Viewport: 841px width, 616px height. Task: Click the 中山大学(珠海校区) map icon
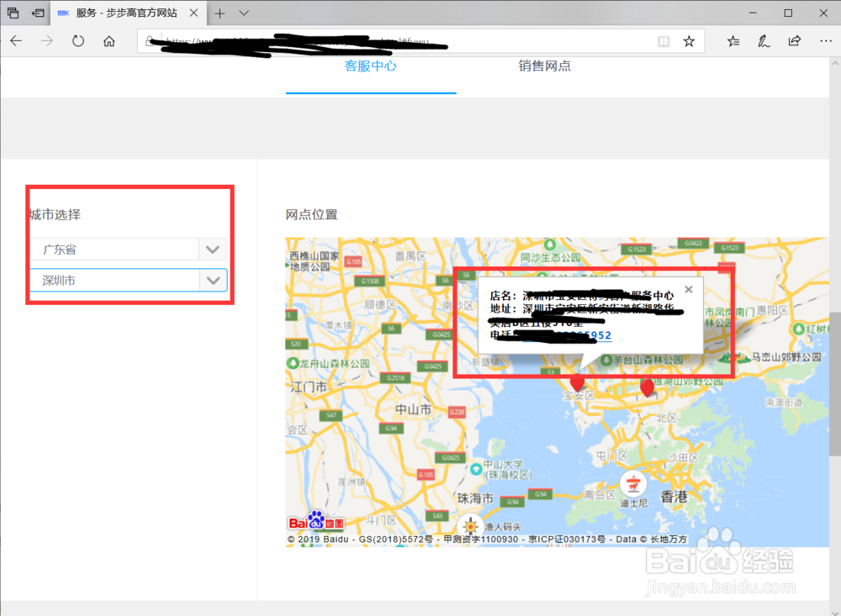(476, 469)
